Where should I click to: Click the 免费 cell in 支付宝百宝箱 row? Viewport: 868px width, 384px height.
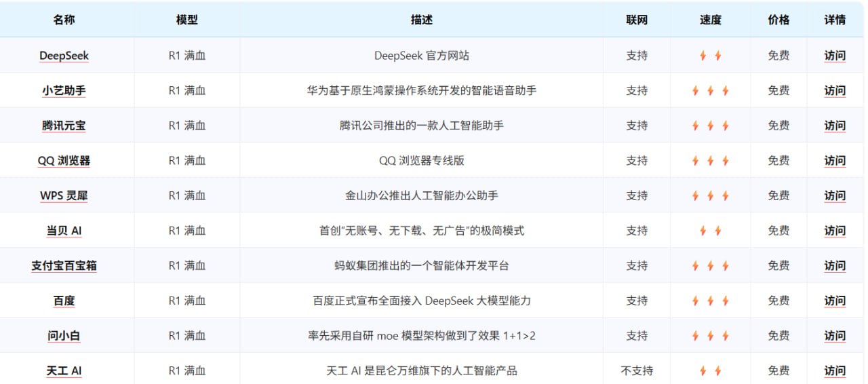click(778, 266)
